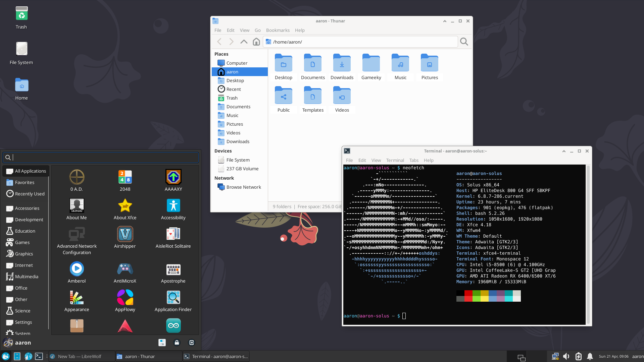Image resolution: width=644 pixels, height=362 pixels.
Task: Select Browse Network in Thunar sidebar
Action: click(240, 187)
